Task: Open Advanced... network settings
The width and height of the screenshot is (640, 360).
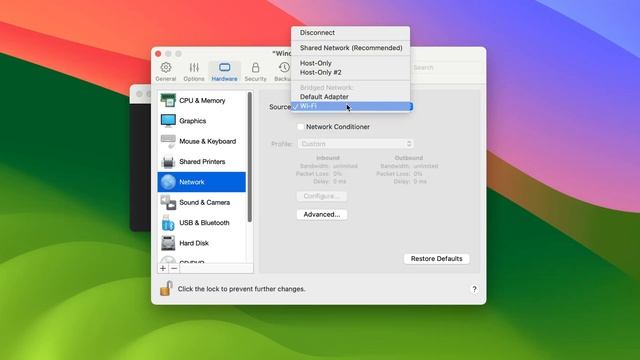Action: click(x=322, y=214)
